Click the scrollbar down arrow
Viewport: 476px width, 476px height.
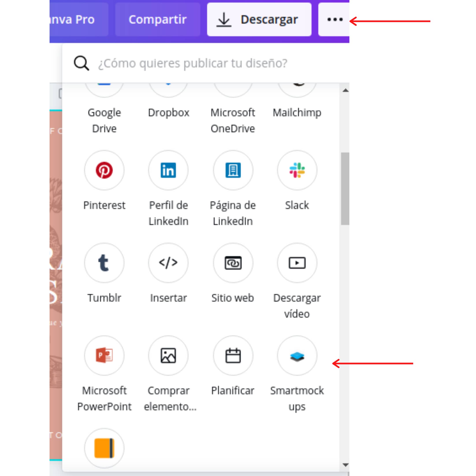(x=345, y=465)
